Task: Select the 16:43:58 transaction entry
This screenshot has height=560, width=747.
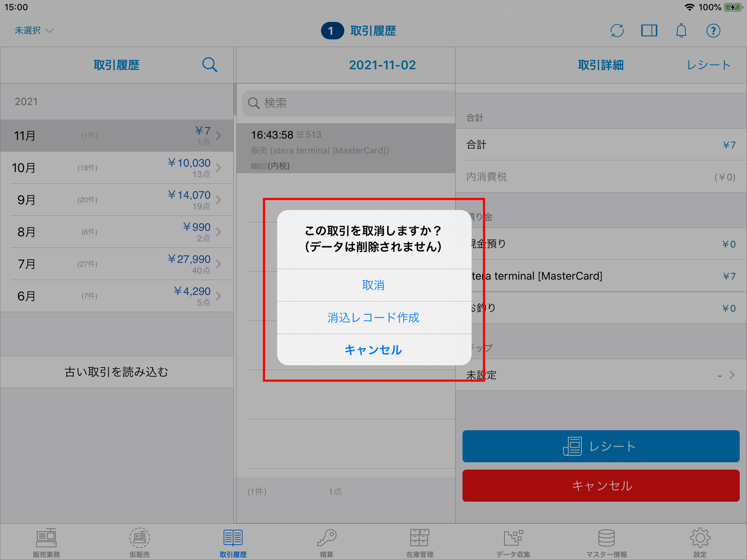Action: point(346,149)
